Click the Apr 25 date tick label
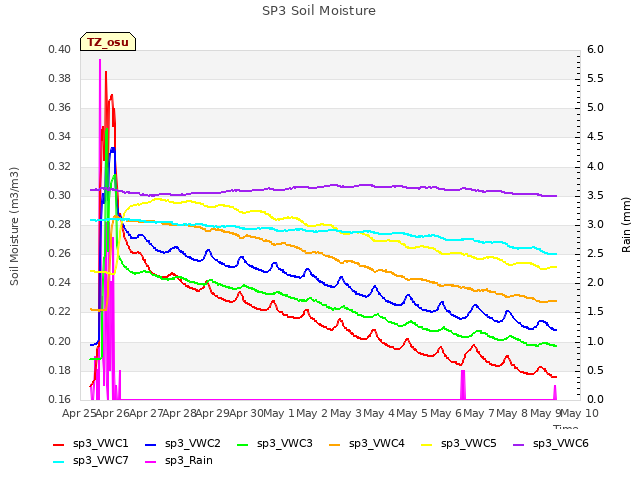Viewport: 640px width, 480px height. [79, 413]
